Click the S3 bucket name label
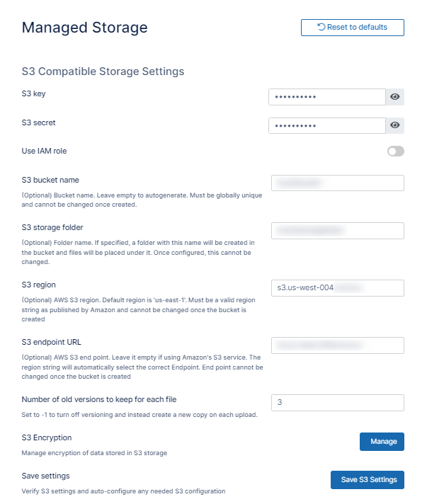Image resolution: width=427 pixels, height=504 pixels. click(x=50, y=180)
